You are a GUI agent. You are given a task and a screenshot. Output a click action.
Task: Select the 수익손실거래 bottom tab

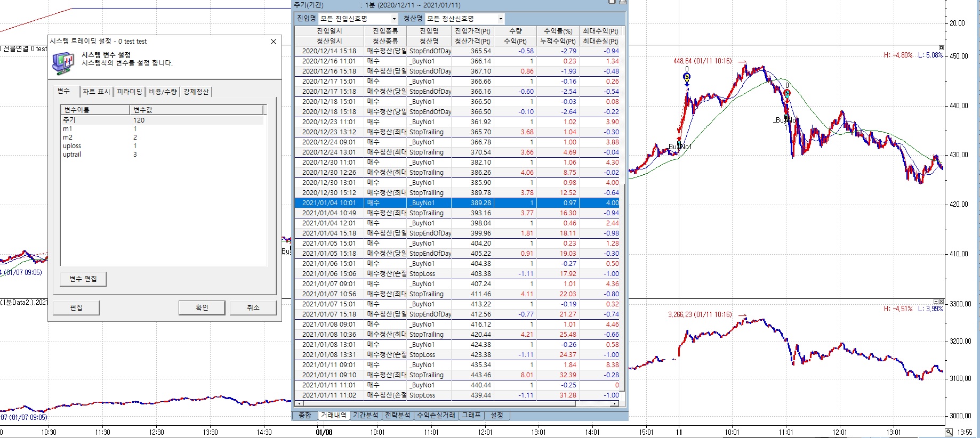click(x=436, y=415)
